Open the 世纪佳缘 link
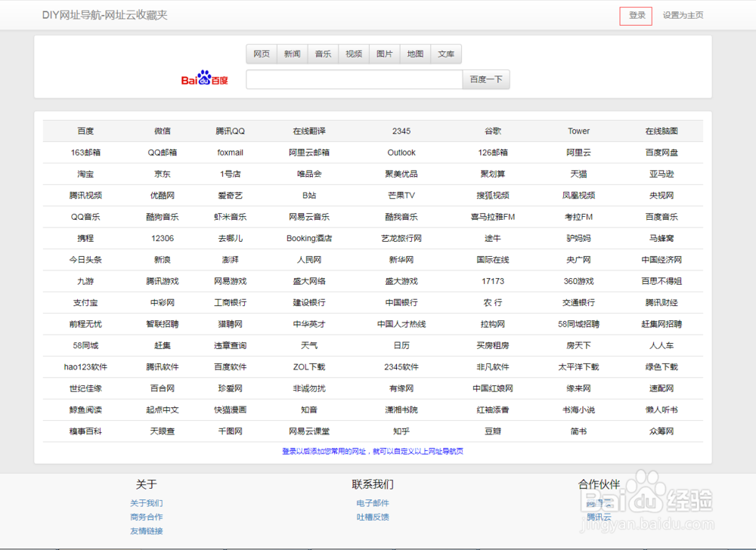 pyautogui.click(x=85, y=388)
